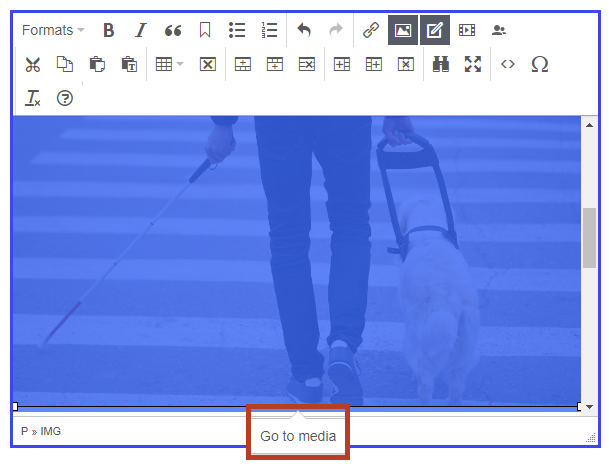Open find and replace binoculars
The height and width of the screenshot is (470, 609).
(x=440, y=64)
